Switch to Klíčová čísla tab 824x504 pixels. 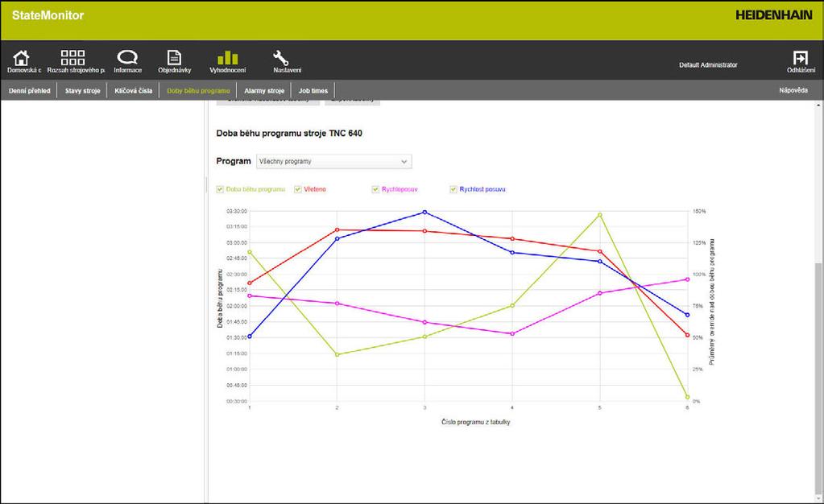click(x=134, y=90)
